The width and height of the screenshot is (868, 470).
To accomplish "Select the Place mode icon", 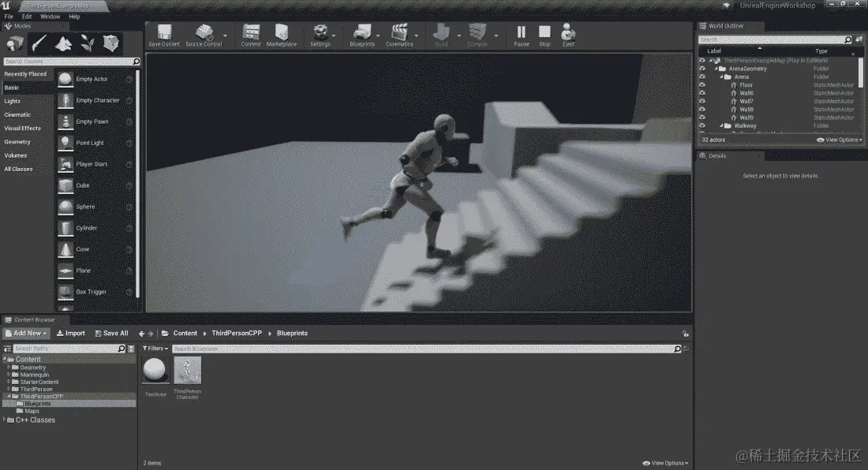I will click(15, 43).
